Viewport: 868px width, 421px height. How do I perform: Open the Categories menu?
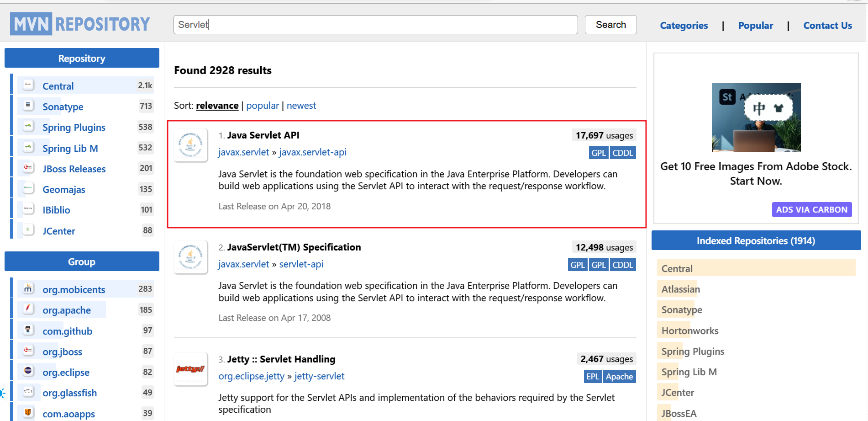click(x=684, y=26)
